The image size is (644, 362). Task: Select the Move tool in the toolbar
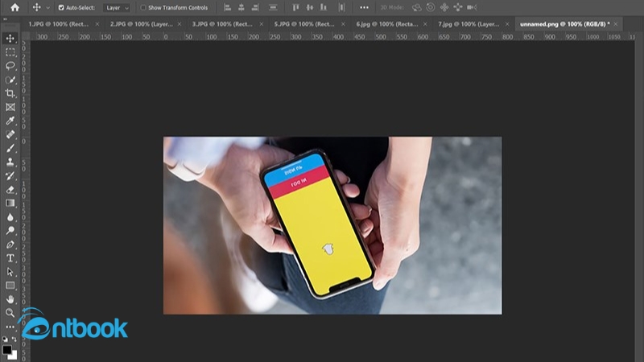tap(10, 39)
